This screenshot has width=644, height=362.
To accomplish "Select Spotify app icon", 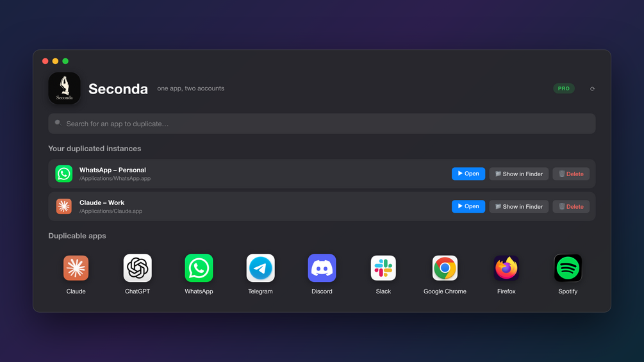I will (x=568, y=268).
